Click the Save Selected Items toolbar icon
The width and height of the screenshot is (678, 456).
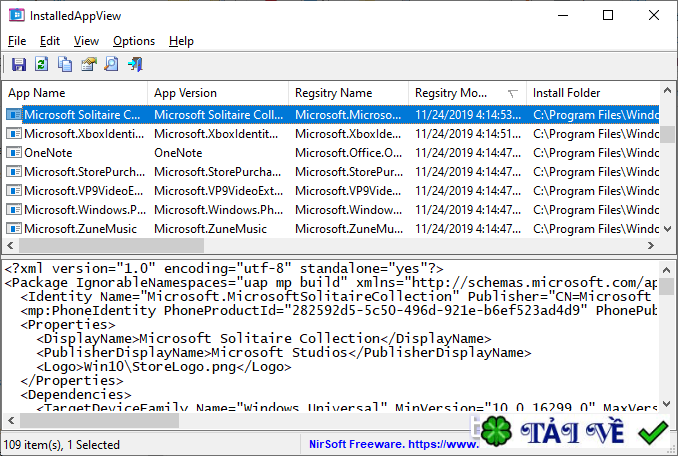point(19,64)
